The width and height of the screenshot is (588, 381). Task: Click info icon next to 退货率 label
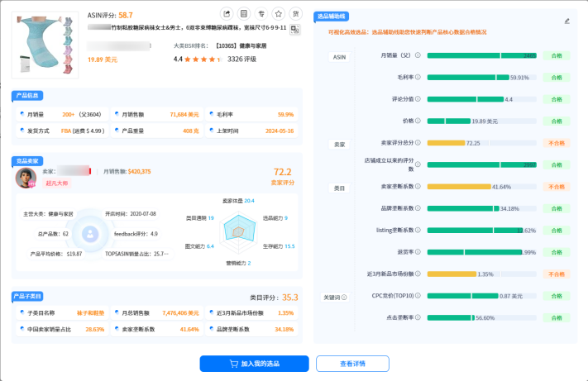click(x=418, y=252)
